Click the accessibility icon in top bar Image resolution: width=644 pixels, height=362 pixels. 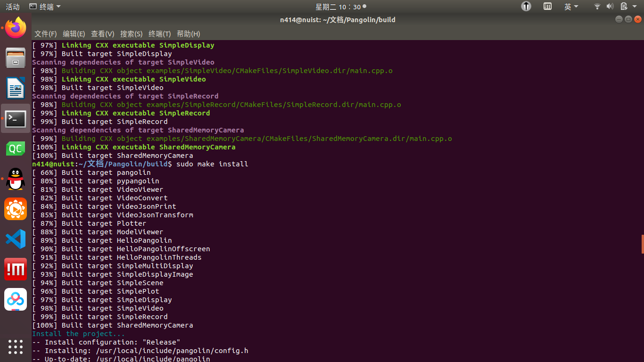[526, 7]
